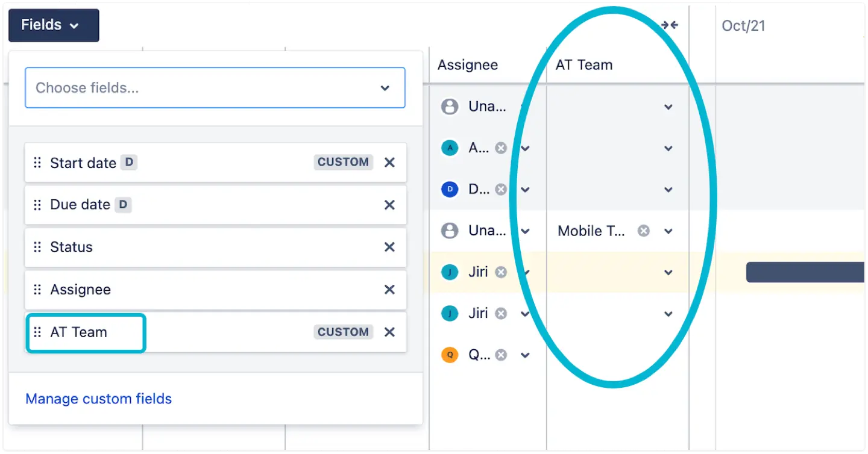Click the AT Team drag handle

37,332
